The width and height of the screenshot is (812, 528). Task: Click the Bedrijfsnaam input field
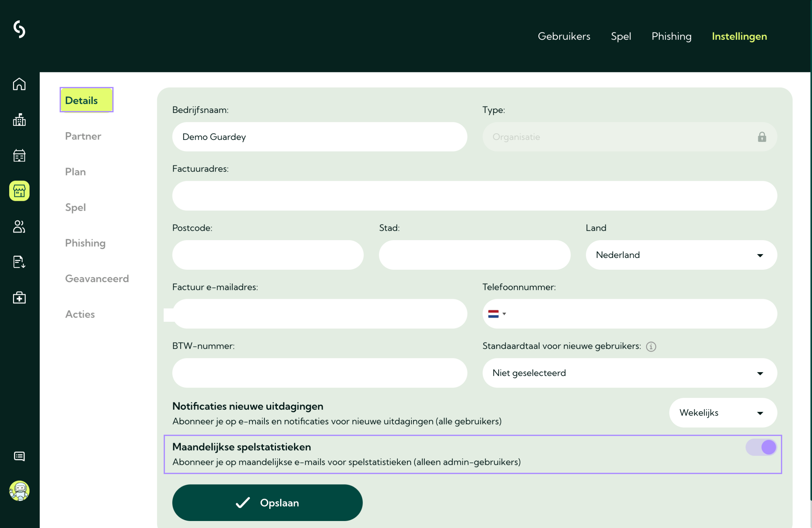point(319,137)
